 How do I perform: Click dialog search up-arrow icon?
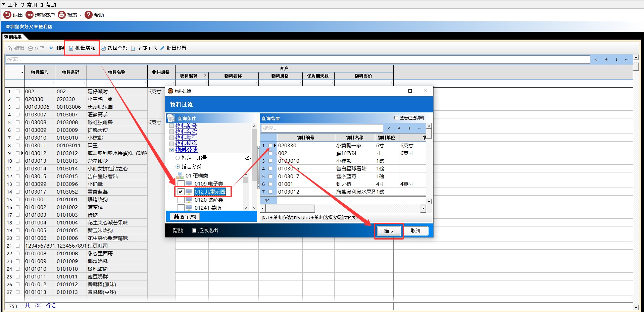tap(409, 128)
